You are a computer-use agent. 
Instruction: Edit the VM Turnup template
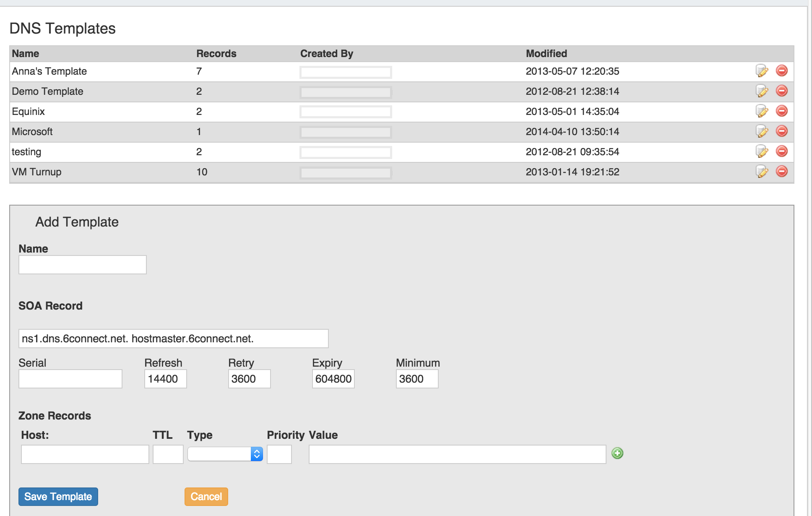tap(762, 172)
